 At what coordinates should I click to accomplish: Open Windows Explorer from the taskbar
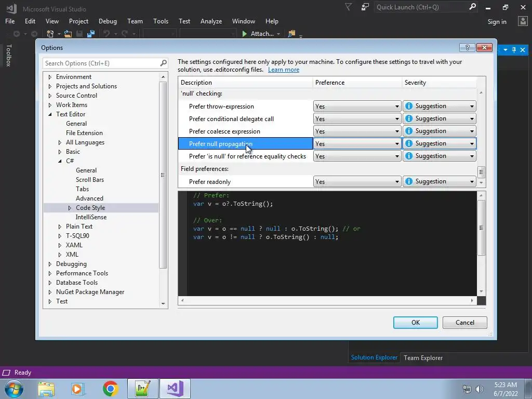(46, 389)
